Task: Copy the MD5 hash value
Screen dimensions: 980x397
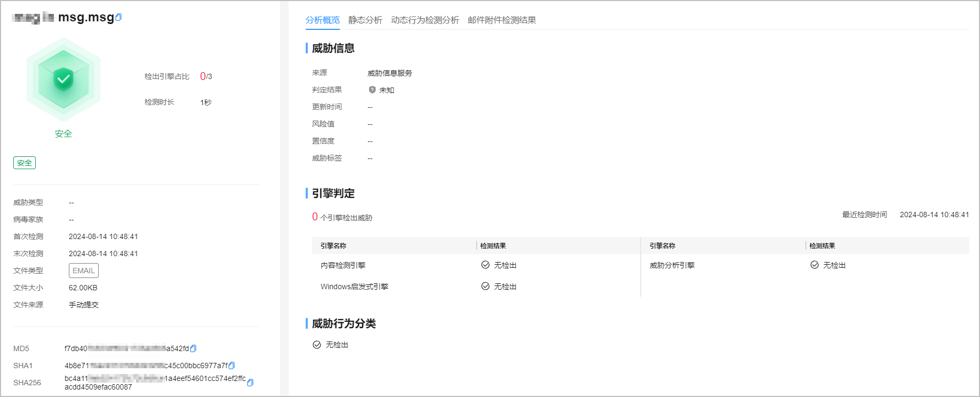Action: (193, 348)
